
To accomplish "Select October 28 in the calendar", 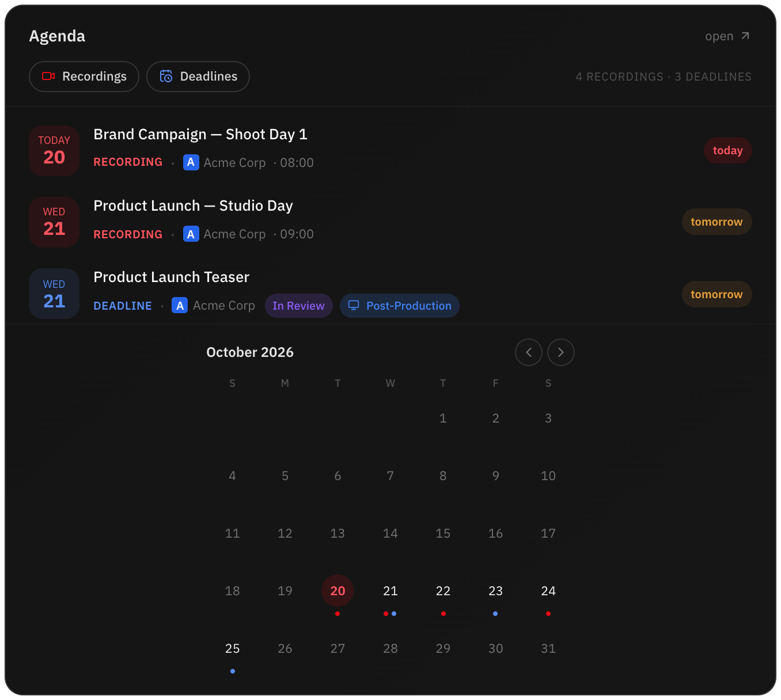I will pos(390,648).
